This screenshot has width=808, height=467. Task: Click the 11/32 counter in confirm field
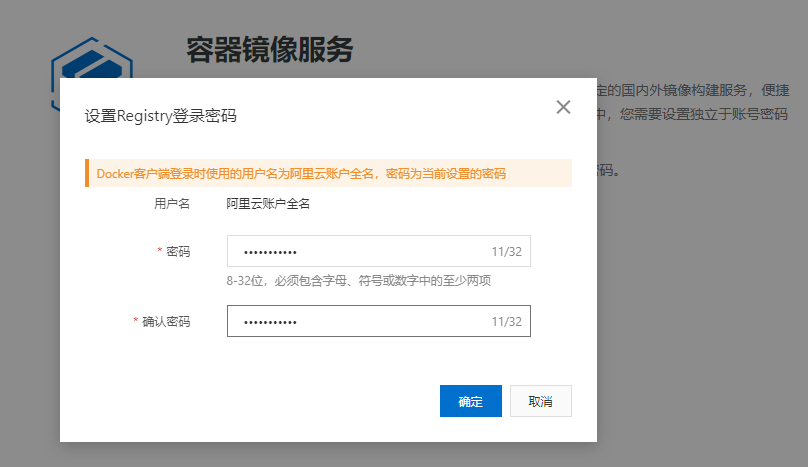click(x=507, y=322)
